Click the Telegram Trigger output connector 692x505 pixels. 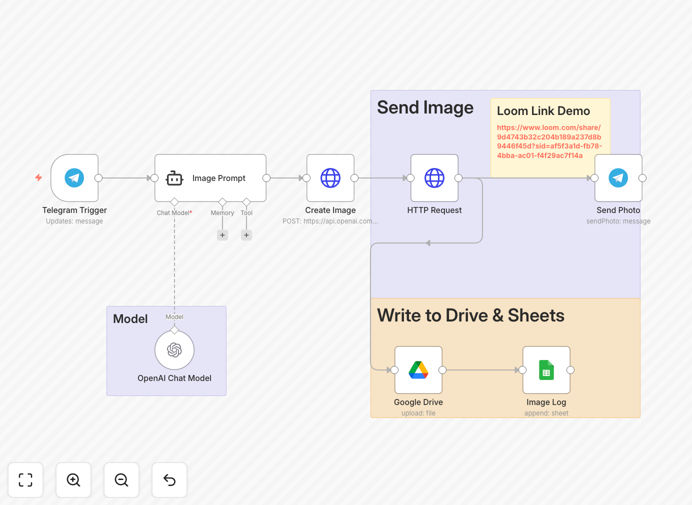(98, 178)
